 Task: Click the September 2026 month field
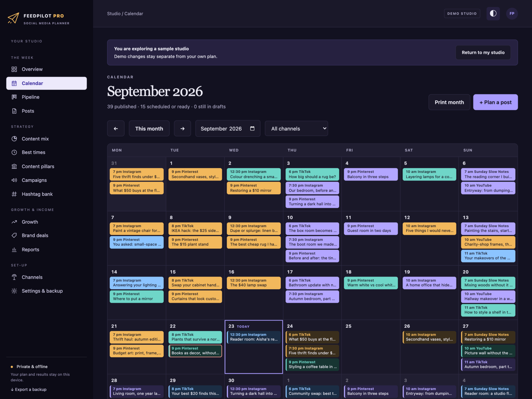pyautogui.click(x=228, y=129)
